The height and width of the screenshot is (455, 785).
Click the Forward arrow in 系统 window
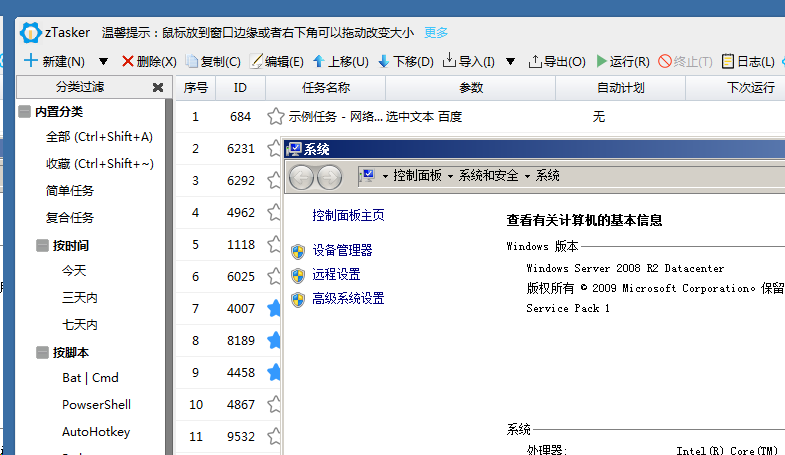point(329,177)
